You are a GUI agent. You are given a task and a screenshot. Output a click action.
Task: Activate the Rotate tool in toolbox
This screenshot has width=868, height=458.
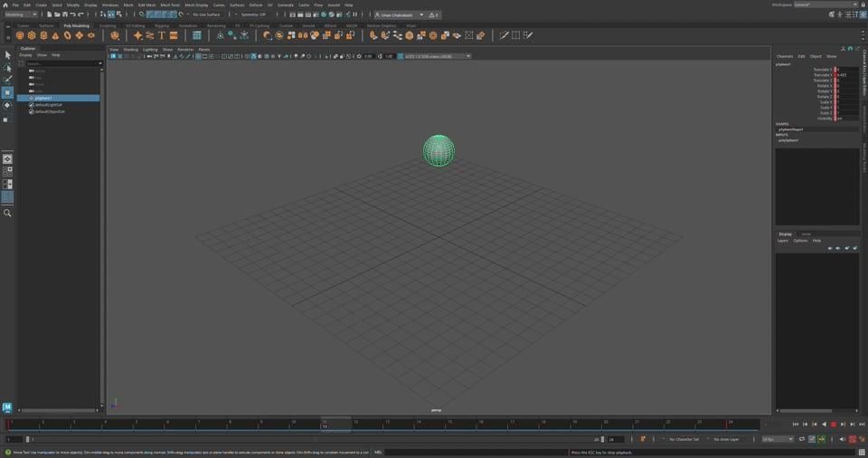coord(7,105)
